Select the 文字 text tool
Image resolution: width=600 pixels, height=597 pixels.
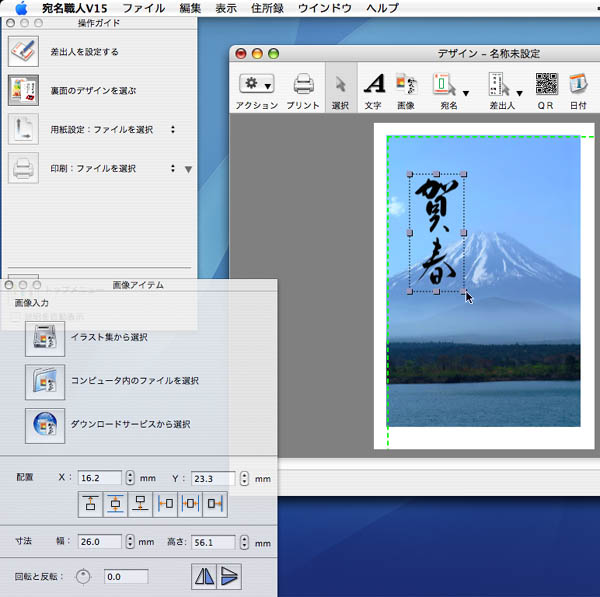373,84
